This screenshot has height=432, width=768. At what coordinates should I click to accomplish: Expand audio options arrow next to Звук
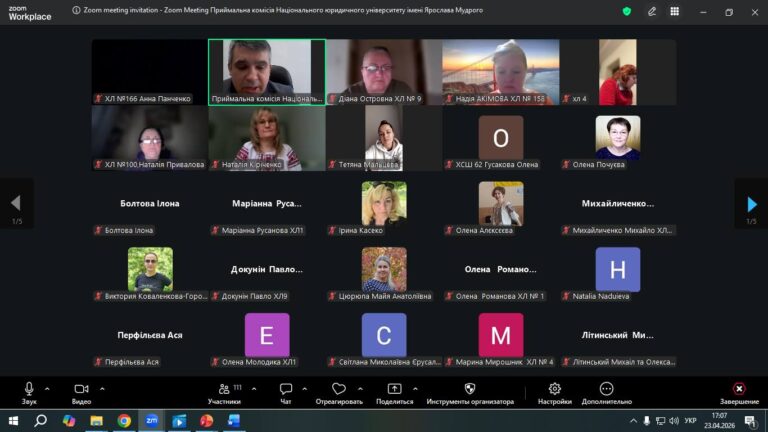(47, 389)
